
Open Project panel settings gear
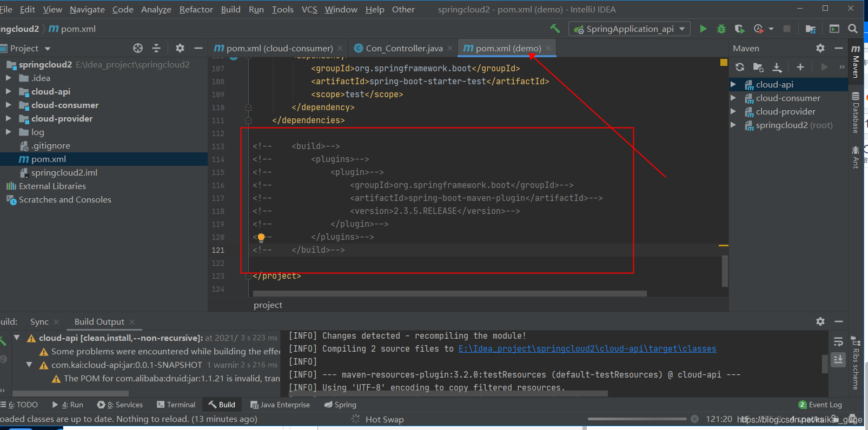point(180,48)
